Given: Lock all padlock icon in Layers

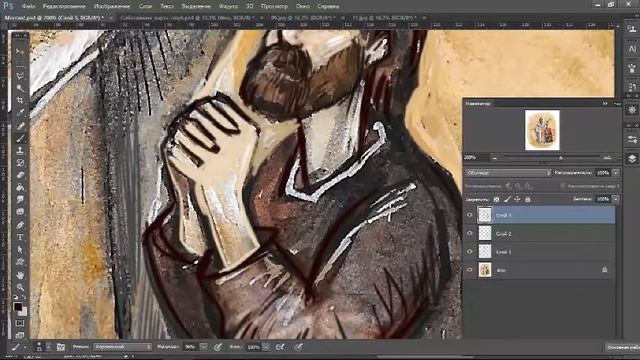Looking at the screenshot, I should 528,200.
